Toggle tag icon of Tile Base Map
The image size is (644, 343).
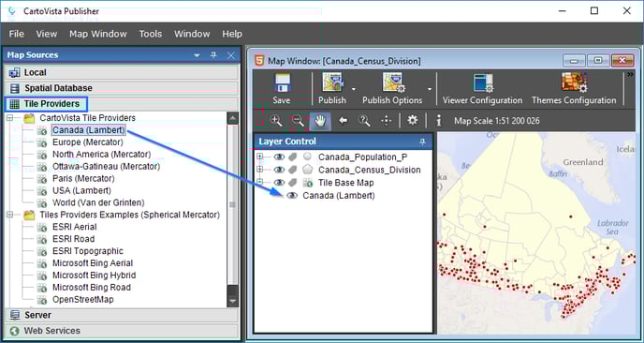(x=292, y=182)
